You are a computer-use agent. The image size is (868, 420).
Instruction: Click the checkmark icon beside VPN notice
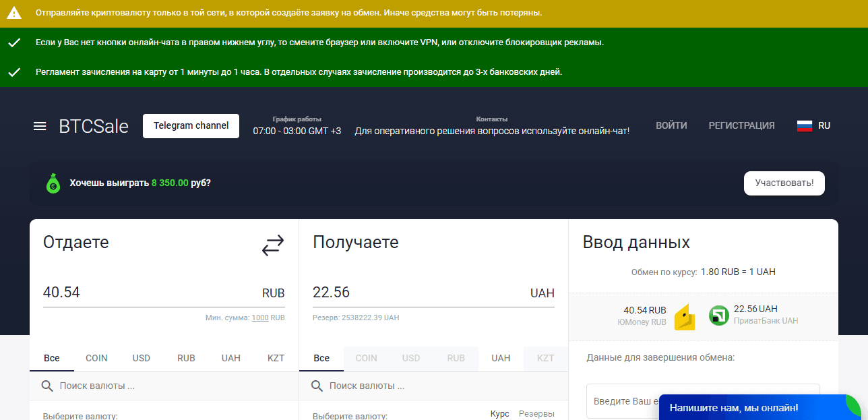tap(13, 42)
